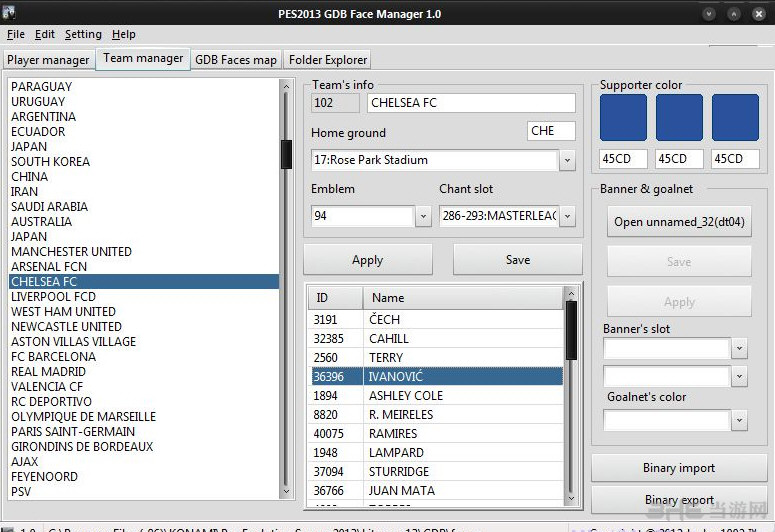Click first supporter color hex field 45CD
Viewport: 775px width, 532px height.
623,159
